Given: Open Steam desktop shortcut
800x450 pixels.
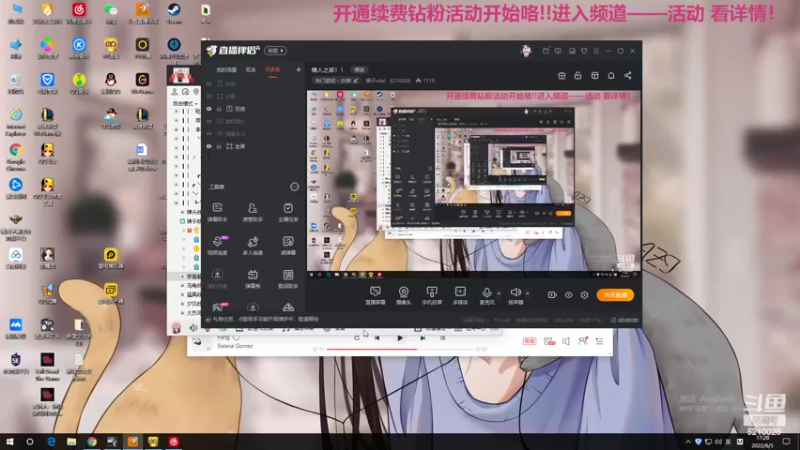Looking at the screenshot, I should (174, 14).
